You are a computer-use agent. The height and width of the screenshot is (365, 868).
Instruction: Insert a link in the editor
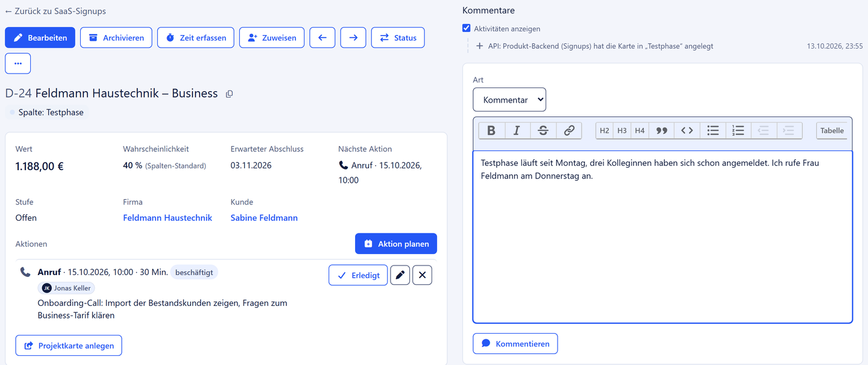coord(569,130)
